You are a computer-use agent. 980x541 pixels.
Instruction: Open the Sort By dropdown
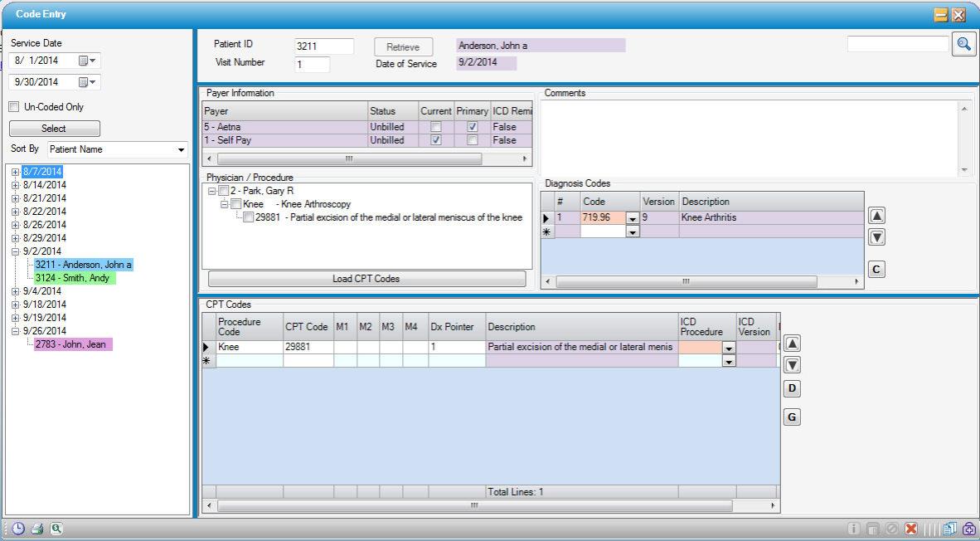(x=180, y=149)
